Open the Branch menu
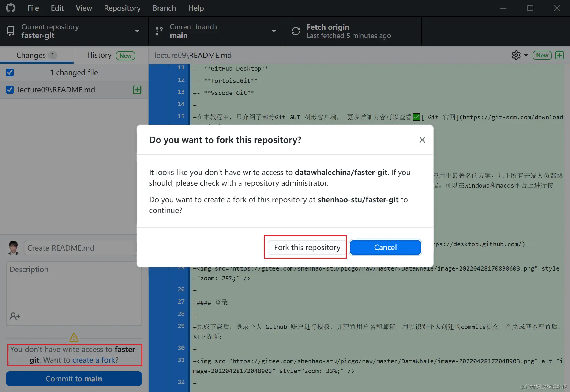 point(164,8)
